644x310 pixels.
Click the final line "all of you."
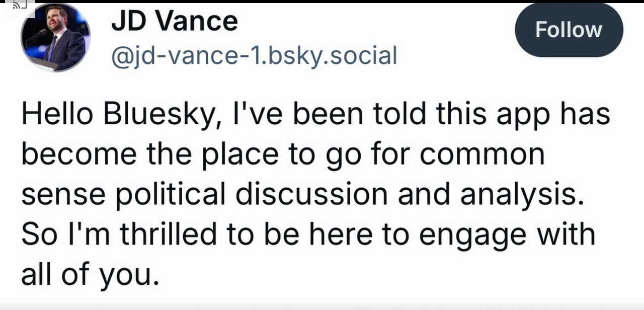[x=90, y=274]
